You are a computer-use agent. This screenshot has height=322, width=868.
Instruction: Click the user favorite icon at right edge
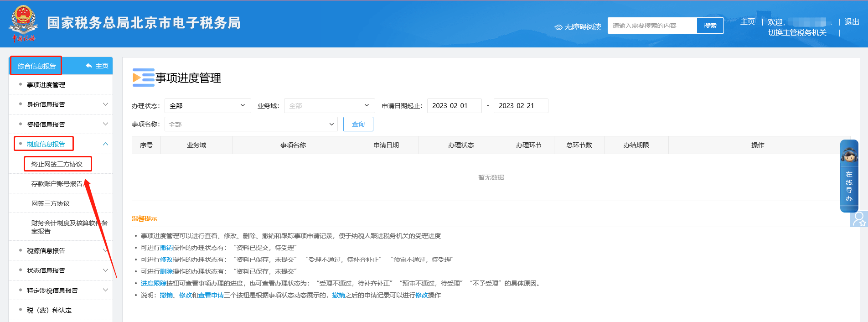(859, 219)
